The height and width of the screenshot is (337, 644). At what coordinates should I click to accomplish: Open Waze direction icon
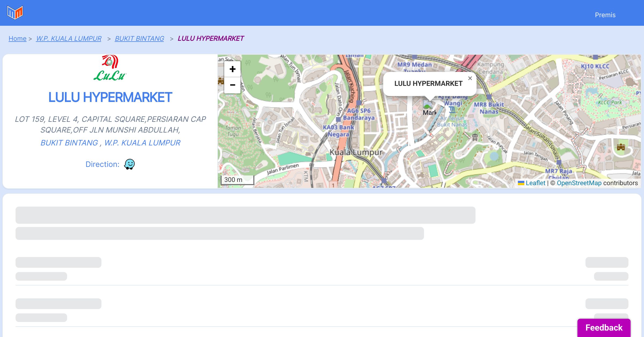(129, 164)
